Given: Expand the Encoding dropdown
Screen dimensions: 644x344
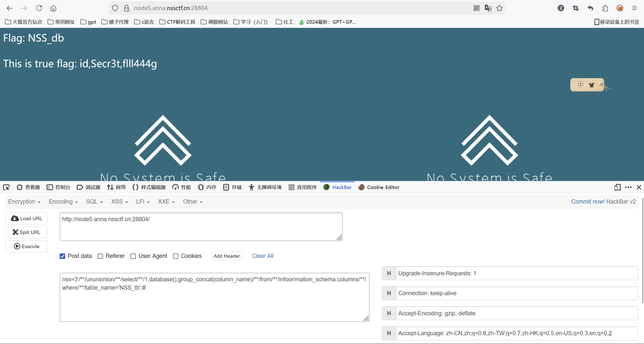Looking at the screenshot, I should (63, 202).
